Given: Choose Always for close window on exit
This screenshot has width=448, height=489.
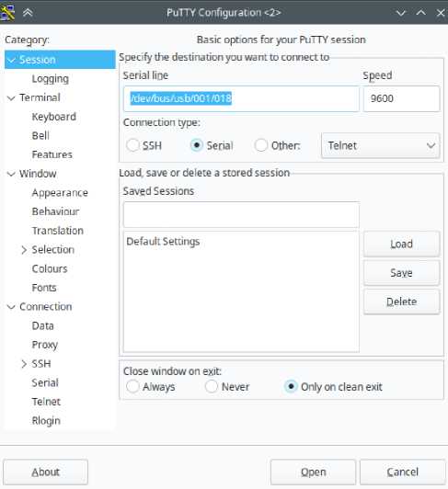Looking at the screenshot, I should click(x=132, y=387).
